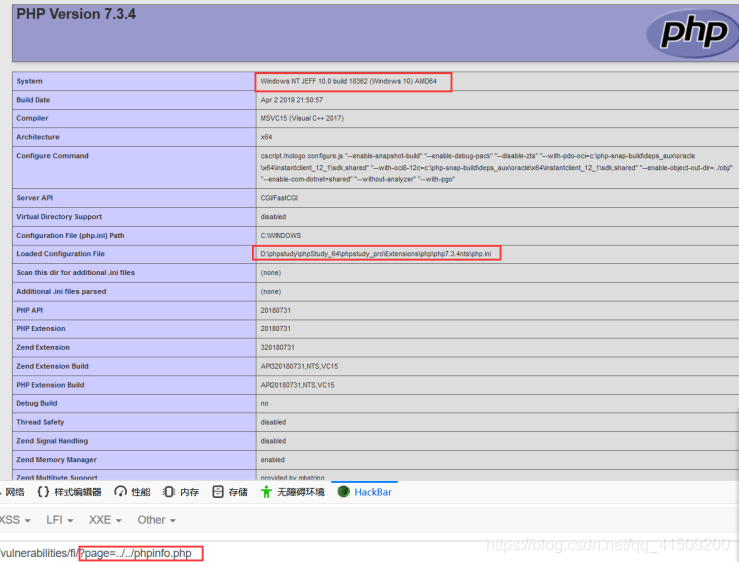The height and width of the screenshot is (563, 739).
Task: Click the Virtual Directory Support label
Action: (59, 217)
